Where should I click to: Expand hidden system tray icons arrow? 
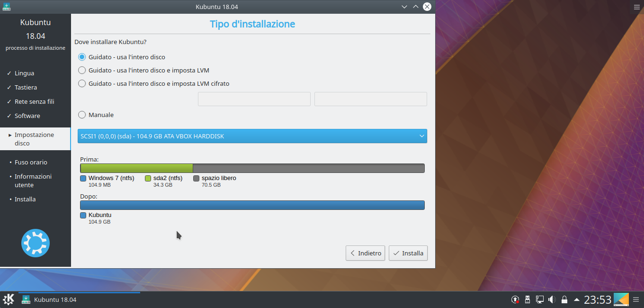coord(576,299)
